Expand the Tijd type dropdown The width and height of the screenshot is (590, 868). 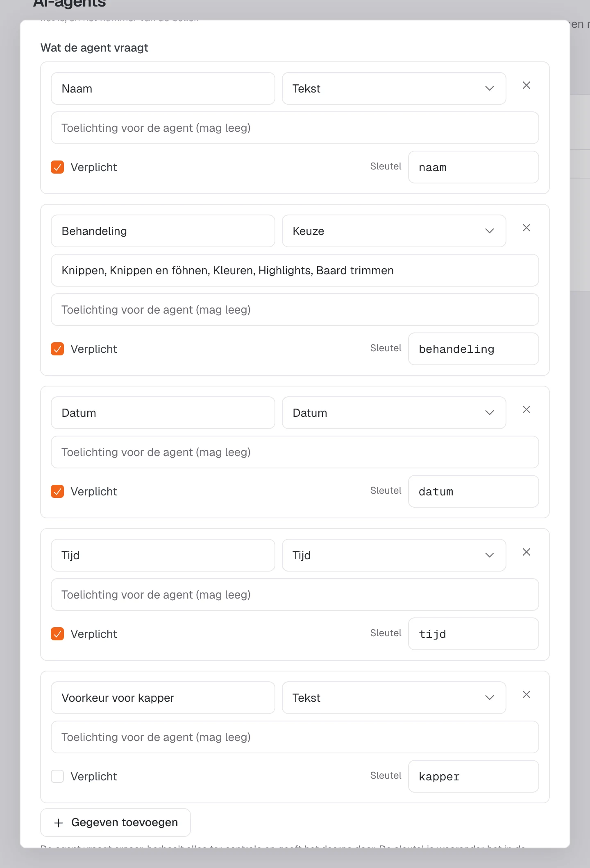coord(394,555)
